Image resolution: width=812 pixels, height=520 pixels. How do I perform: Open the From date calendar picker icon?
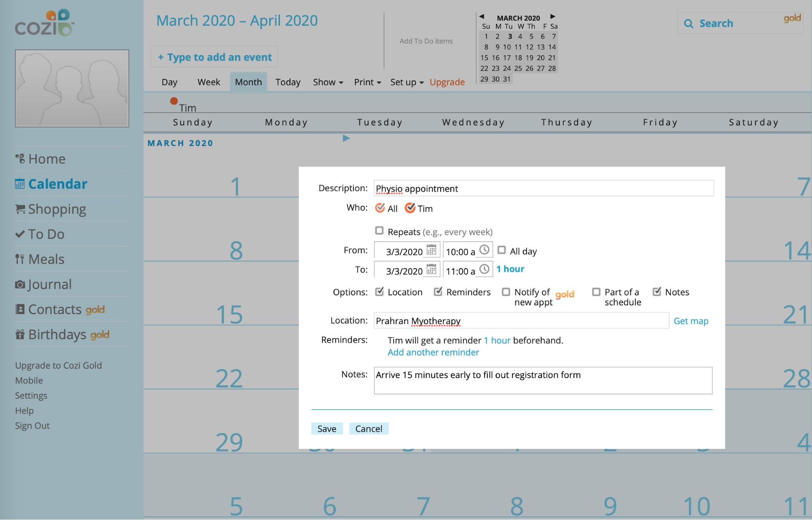pyautogui.click(x=431, y=250)
